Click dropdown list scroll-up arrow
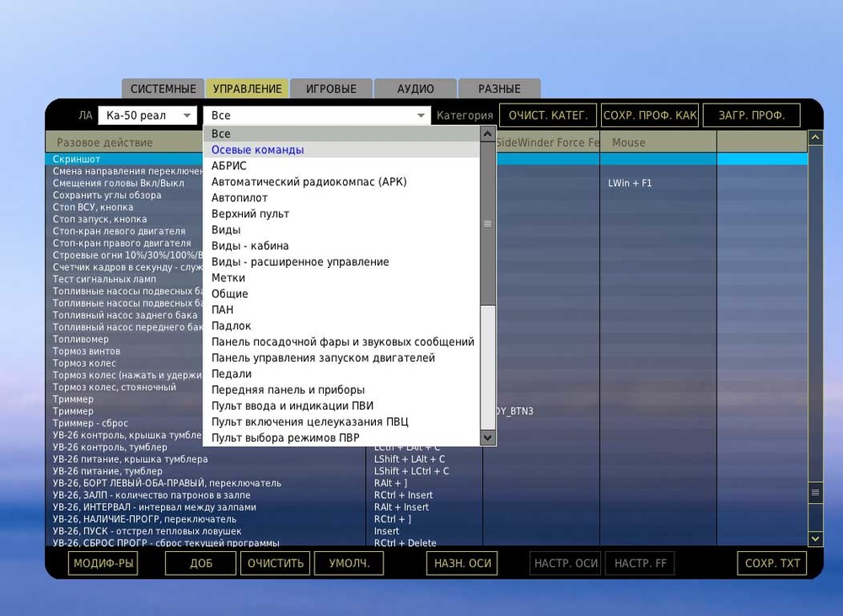843x616 pixels. pos(487,134)
